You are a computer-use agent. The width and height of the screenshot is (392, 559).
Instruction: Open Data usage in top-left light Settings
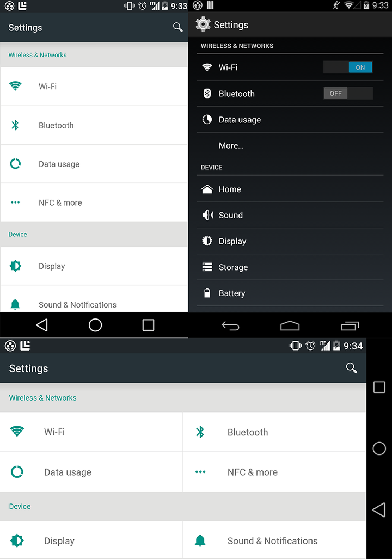tap(94, 164)
